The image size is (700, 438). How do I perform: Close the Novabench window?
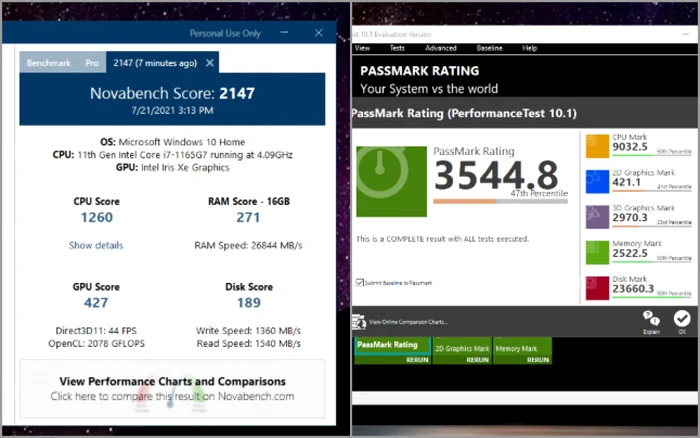pyautogui.click(x=319, y=33)
